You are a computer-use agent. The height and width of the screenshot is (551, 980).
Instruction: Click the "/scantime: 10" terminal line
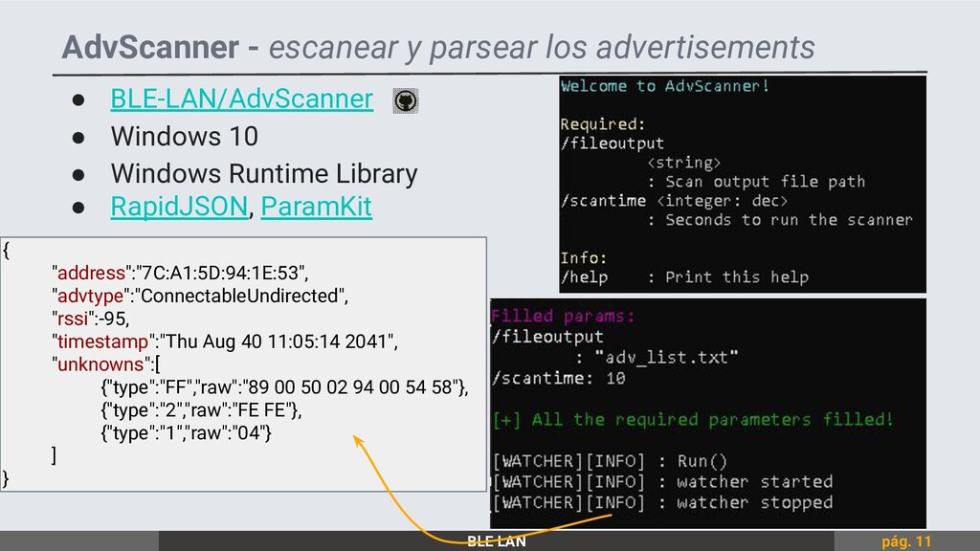559,378
